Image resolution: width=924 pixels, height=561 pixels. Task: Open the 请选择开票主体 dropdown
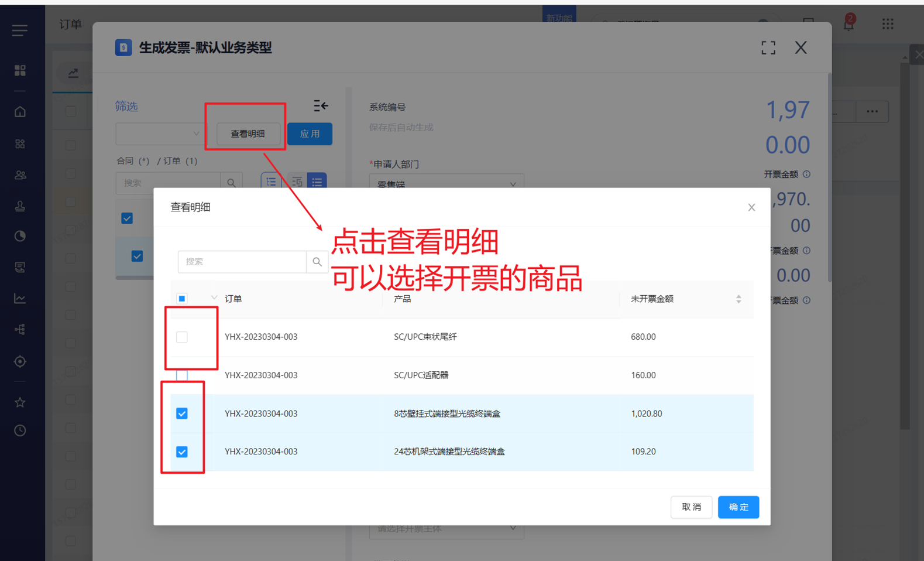[446, 529]
